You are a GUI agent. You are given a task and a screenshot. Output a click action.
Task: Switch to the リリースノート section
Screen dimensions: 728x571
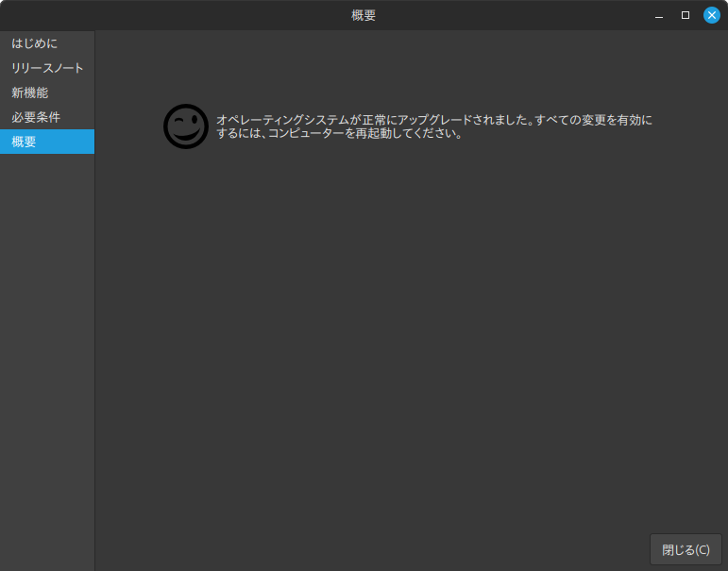point(47,68)
